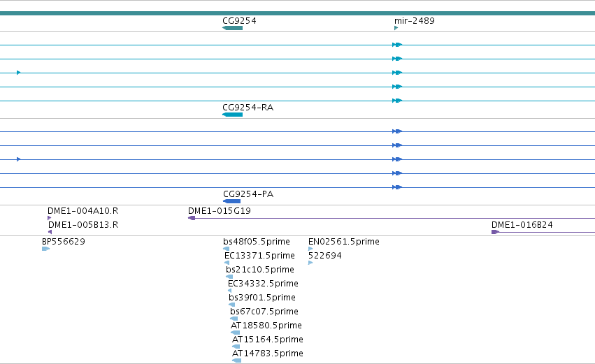The height and width of the screenshot is (364, 595).
Task: Click the bs48f05.5prime label
Action: pyautogui.click(x=257, y=242)
